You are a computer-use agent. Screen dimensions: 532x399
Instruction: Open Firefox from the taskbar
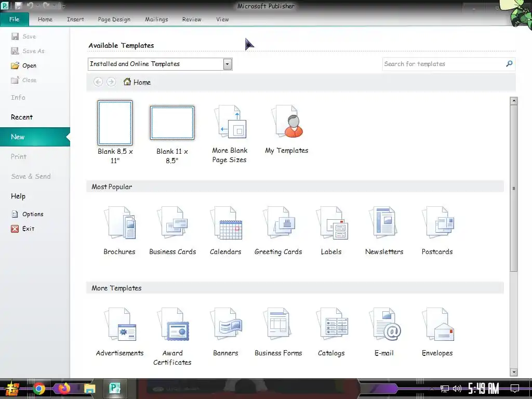pyautogui.click(x=64, y=389)
